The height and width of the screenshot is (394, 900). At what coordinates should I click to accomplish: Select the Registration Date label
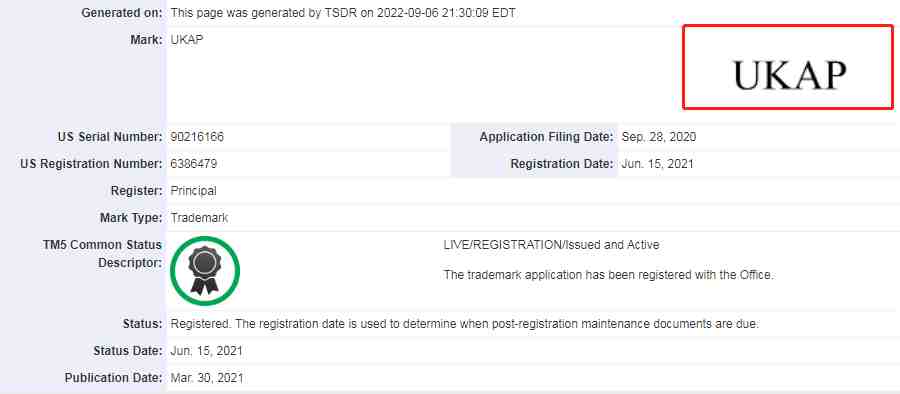click(562, 164)
